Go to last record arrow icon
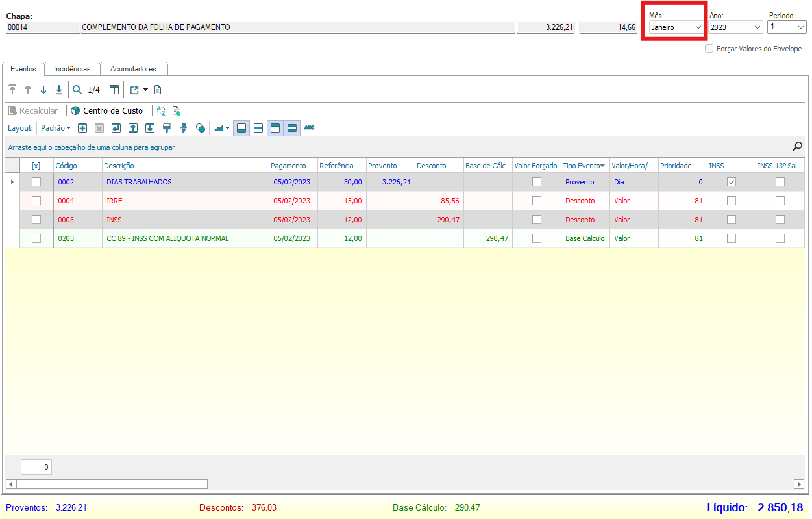This screenshot has height=519, width=812. [59, 90]
